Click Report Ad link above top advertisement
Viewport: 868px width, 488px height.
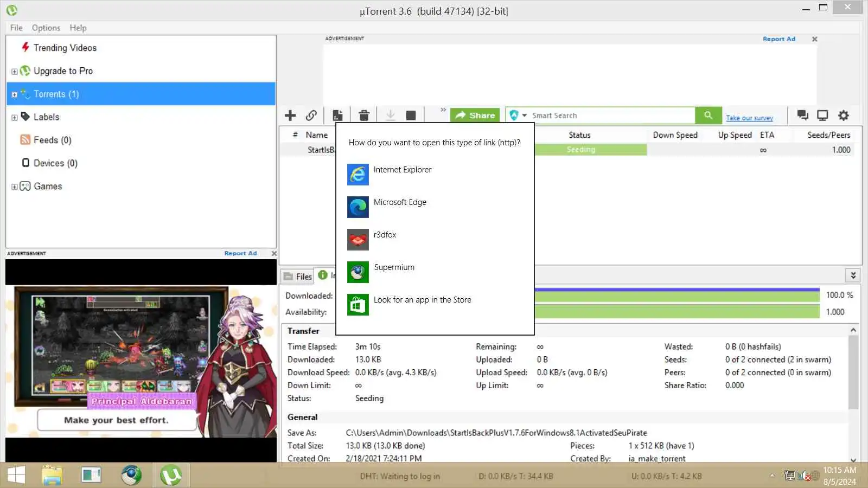point(778,39)
